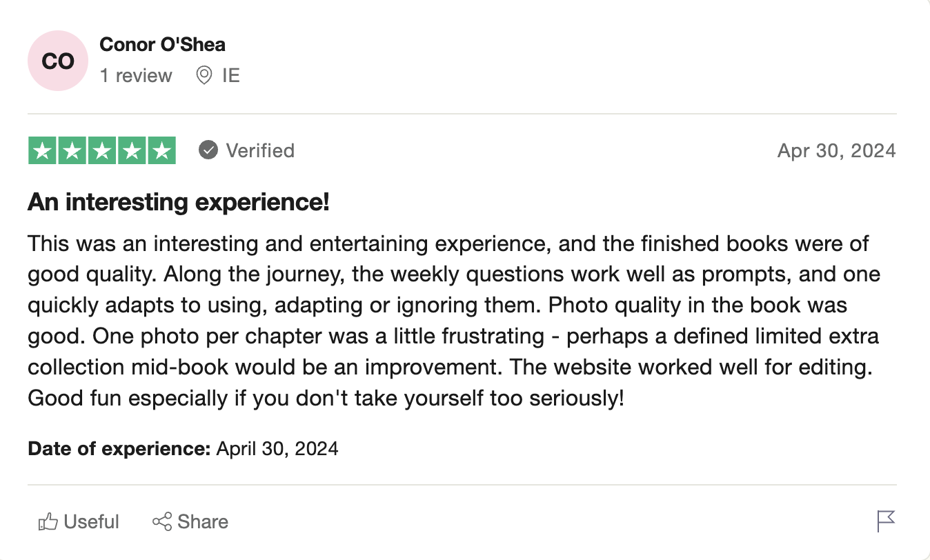Click the Share connector icon

click(162, 522)
